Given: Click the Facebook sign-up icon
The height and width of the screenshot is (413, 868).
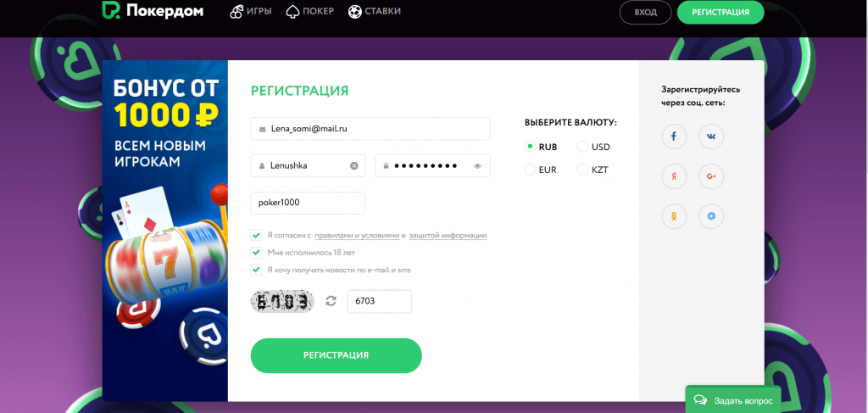Looking at the screenshot, I should pyautogui.click(x=674, y=136).
